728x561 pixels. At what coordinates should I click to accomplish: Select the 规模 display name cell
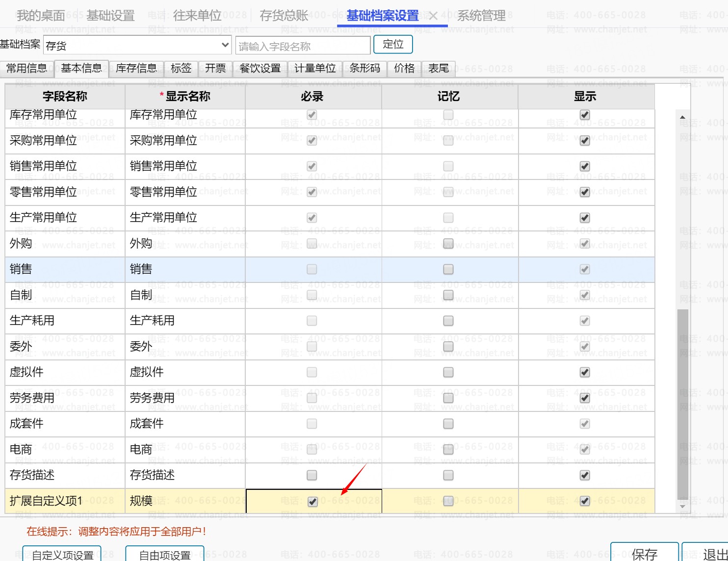click(185, 501)
